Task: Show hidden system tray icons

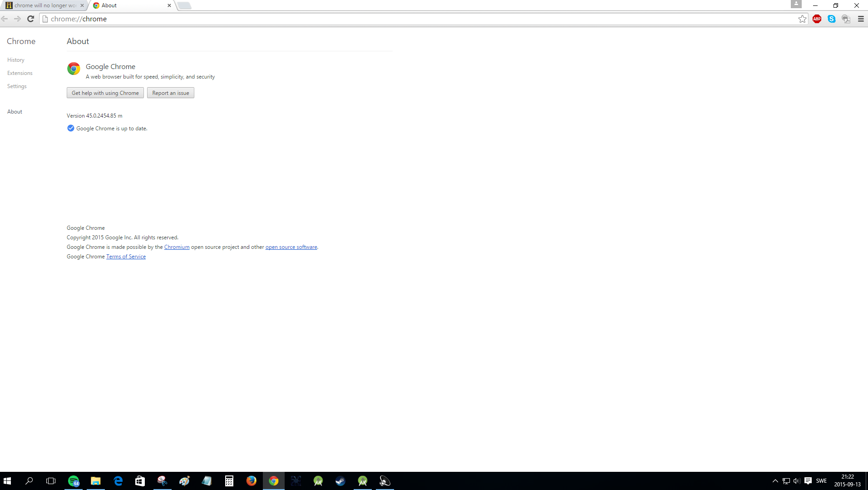Action: [775, 481]
